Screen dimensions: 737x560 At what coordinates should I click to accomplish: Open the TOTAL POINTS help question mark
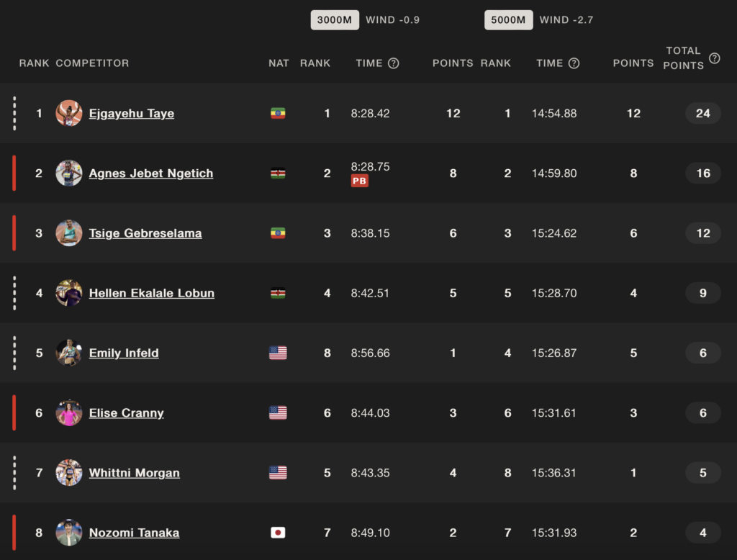715,58
